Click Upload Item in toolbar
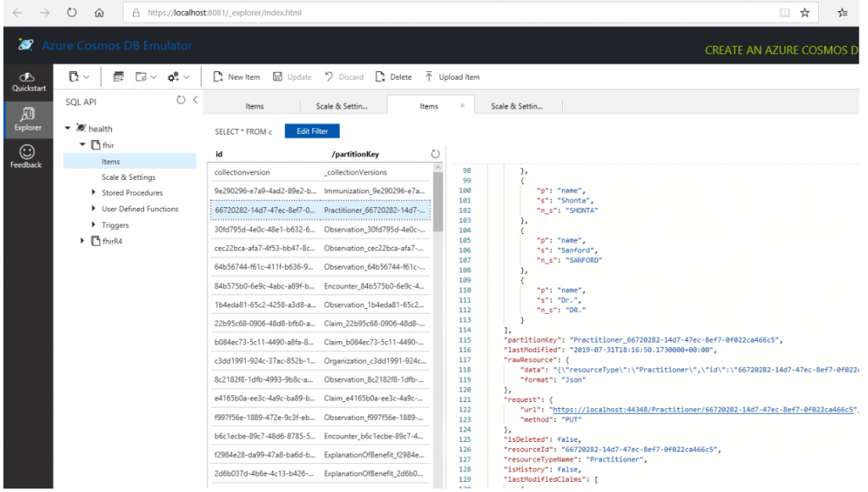The width and height of the screenshot is (868, 492). (x=452, y=77)
